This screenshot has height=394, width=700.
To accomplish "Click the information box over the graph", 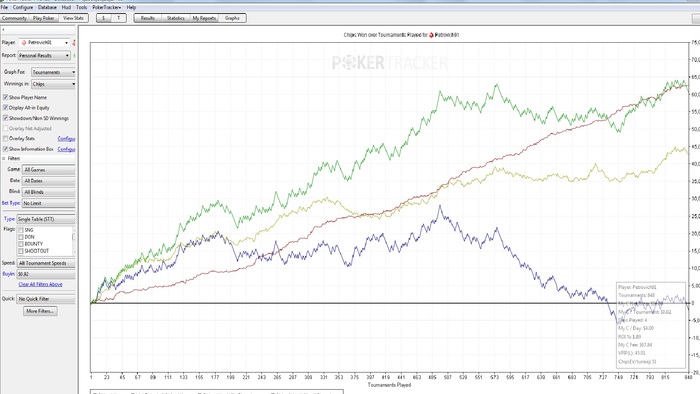I will pyautogui.click(x=651, y=325).
